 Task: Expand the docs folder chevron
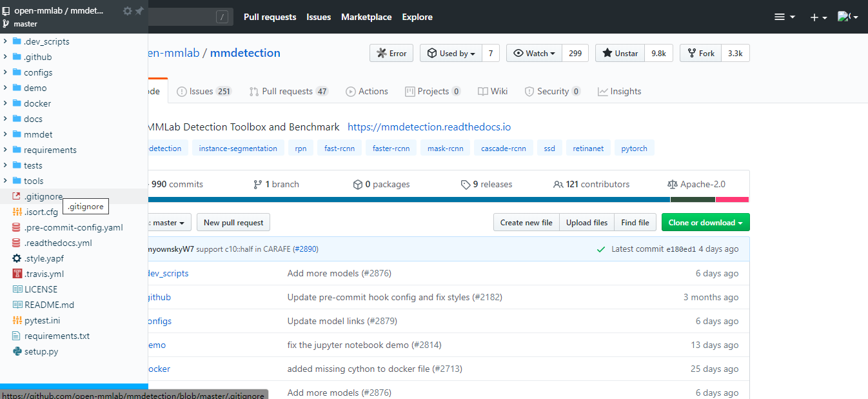[x=5, y=119]
